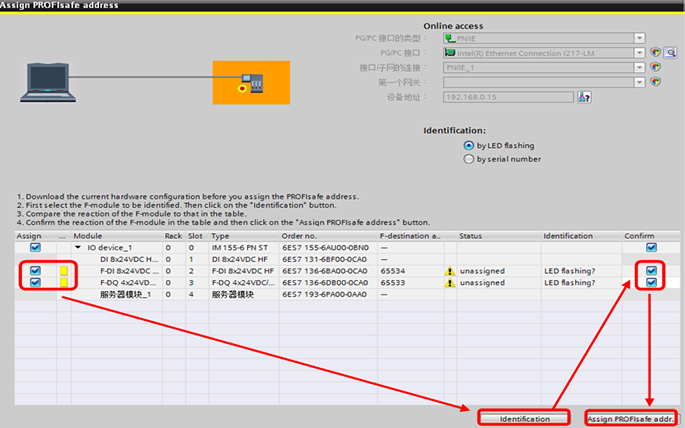Click shield icon beside first gateway dropdown
Screen dimensions: 685x428
click(x=655, y=82)
